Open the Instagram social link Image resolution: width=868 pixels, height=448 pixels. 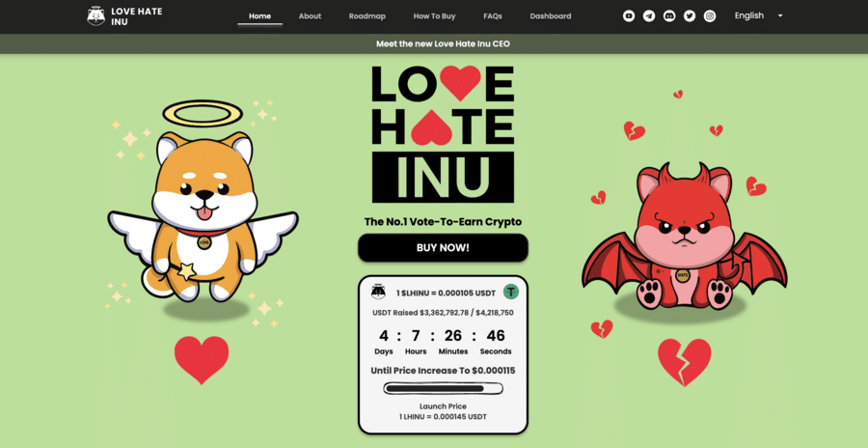(x=710, y=16)
